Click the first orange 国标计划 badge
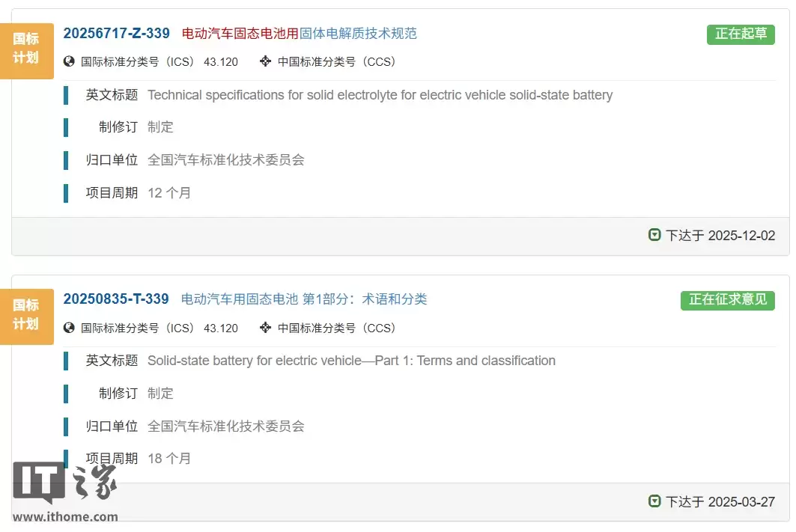Image resolution: width=796 pixels, height=532 pixels. [x=27, y=49]
